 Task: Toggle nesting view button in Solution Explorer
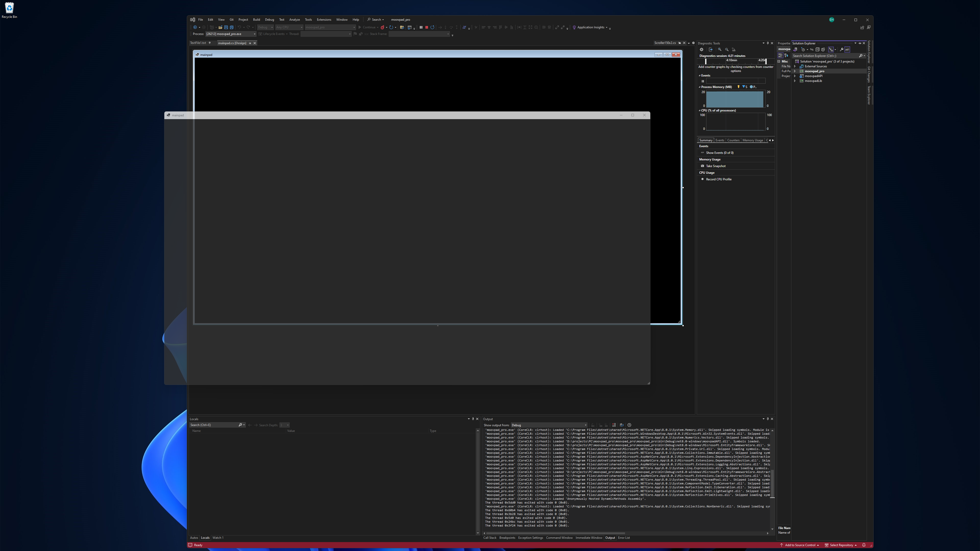point(831,49)
